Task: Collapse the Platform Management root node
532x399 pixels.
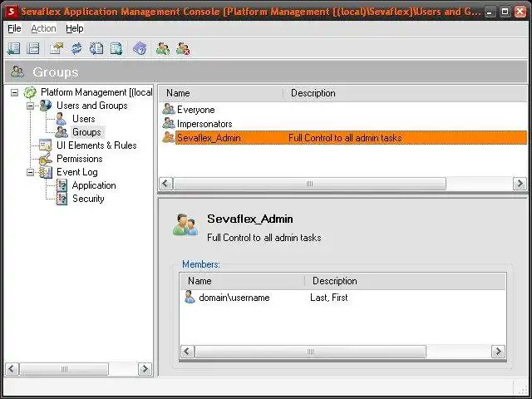Action: pyautogui.click(x=15, y=92)
